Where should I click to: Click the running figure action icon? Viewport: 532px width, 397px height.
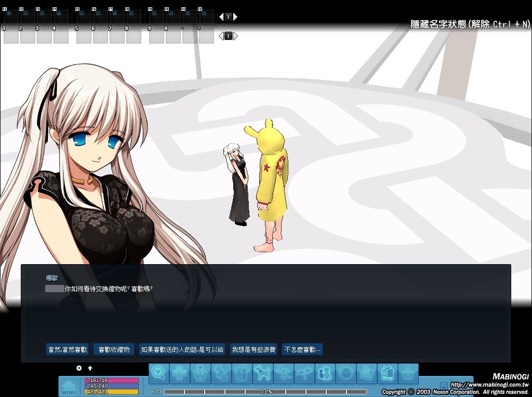click(x=283, y=373)
